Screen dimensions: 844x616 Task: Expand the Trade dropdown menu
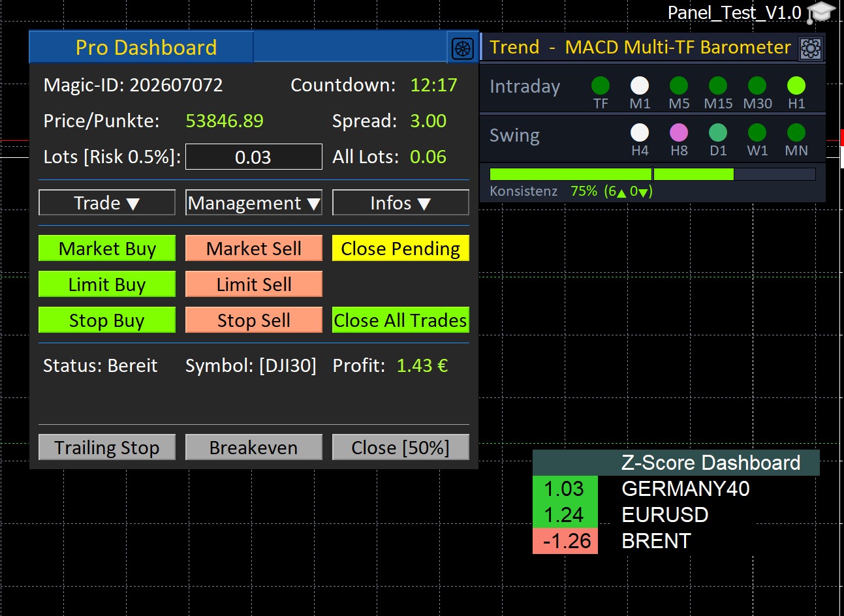(107, 203)
